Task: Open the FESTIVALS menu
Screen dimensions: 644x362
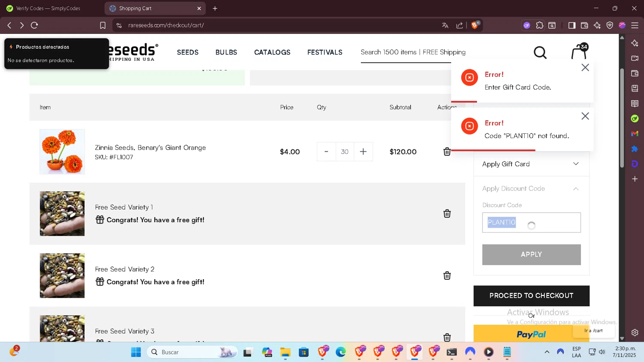Action: pyautogui.click(x=325, y=52)
